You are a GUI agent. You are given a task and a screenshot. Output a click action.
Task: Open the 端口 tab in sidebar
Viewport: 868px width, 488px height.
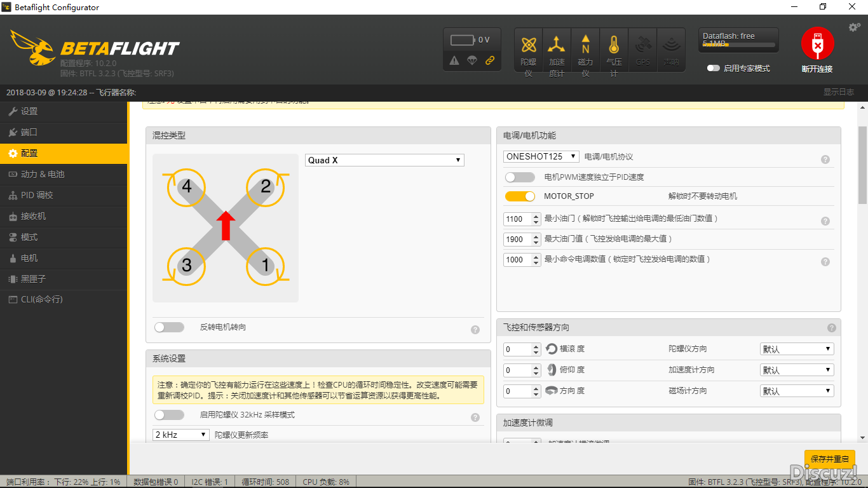click(x=64, y=132)
